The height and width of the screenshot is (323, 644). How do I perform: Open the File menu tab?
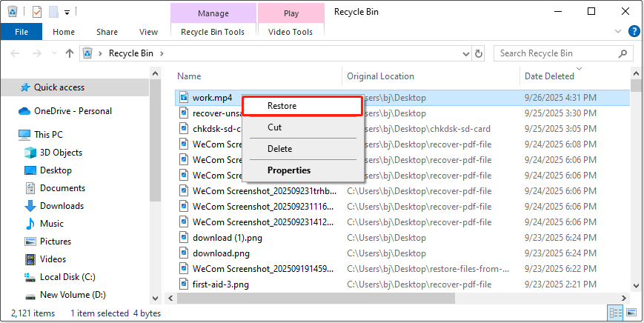(x=21, y=32)
